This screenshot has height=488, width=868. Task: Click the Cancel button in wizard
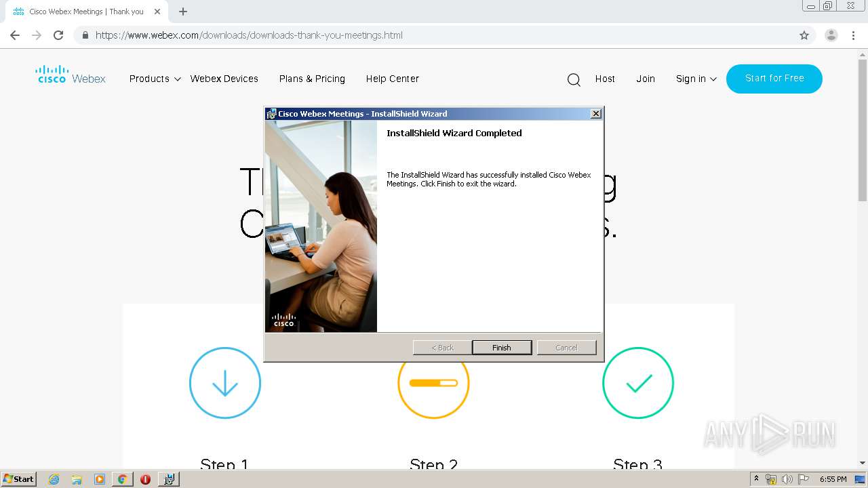click(566, 348)
